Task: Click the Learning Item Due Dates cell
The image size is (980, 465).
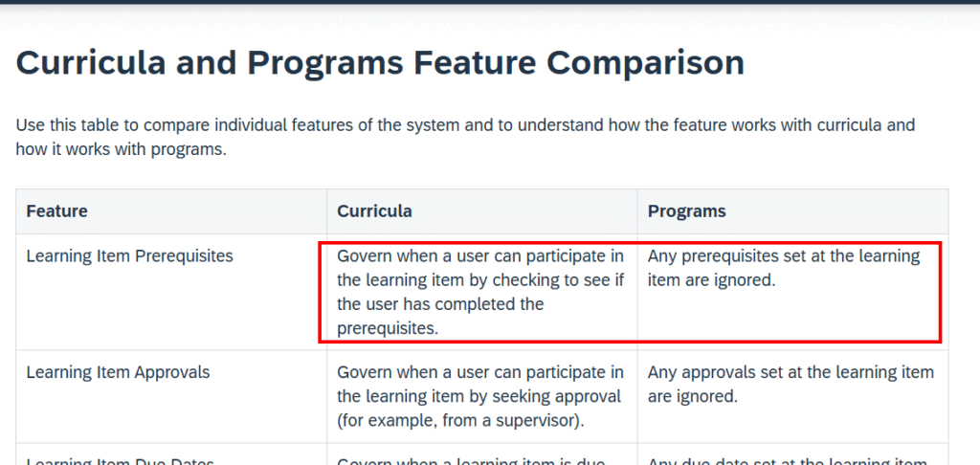Action: coord(120,461)
